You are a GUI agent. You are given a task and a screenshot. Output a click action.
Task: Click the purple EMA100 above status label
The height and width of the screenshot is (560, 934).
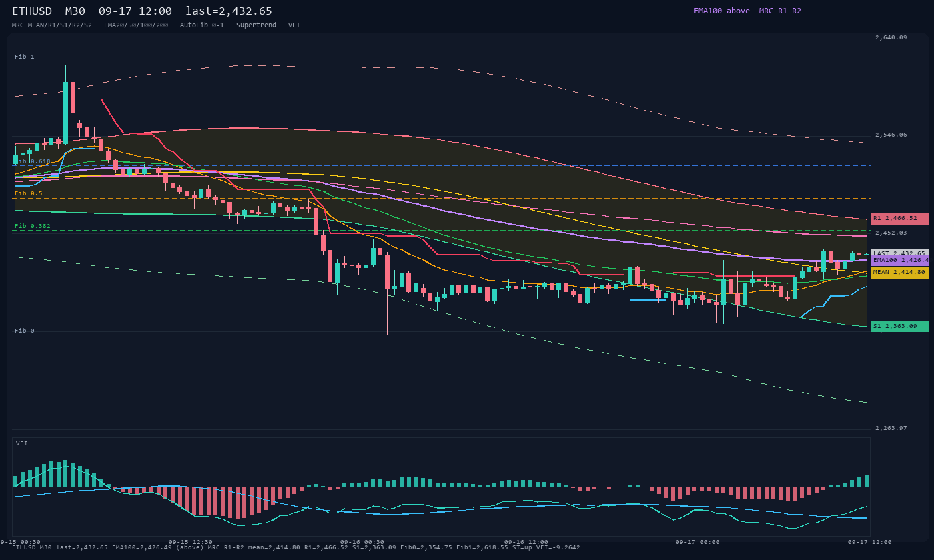tap(722, 11)
